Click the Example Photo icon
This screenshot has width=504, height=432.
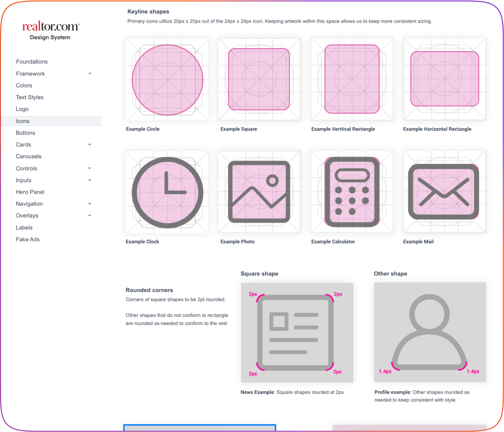pos(259,192)
